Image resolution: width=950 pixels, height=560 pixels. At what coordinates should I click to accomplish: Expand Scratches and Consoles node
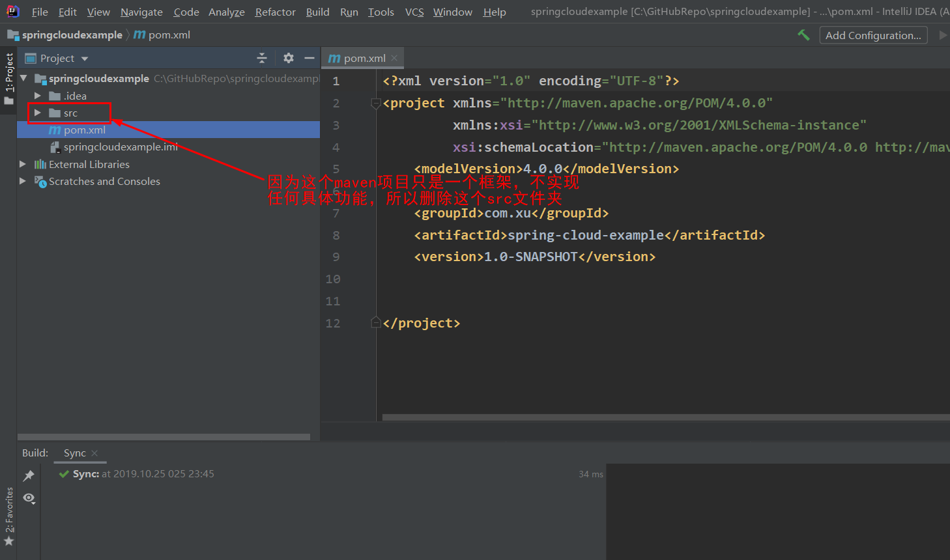click(23, 181)
